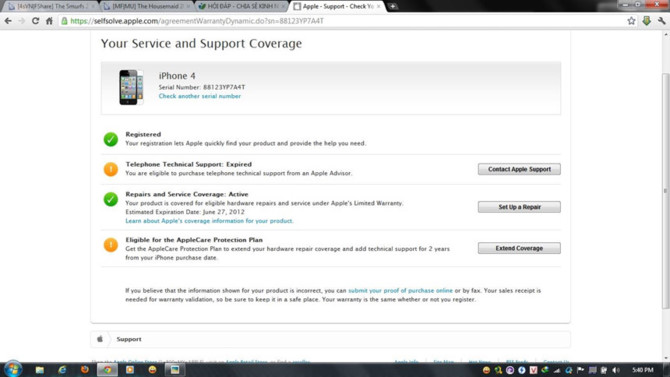
Task: Open the browser home page icon
Action: 49,21
